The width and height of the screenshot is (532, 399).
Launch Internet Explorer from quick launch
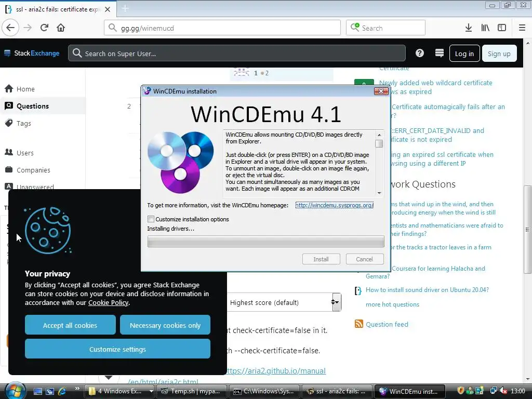coord(62,392)
